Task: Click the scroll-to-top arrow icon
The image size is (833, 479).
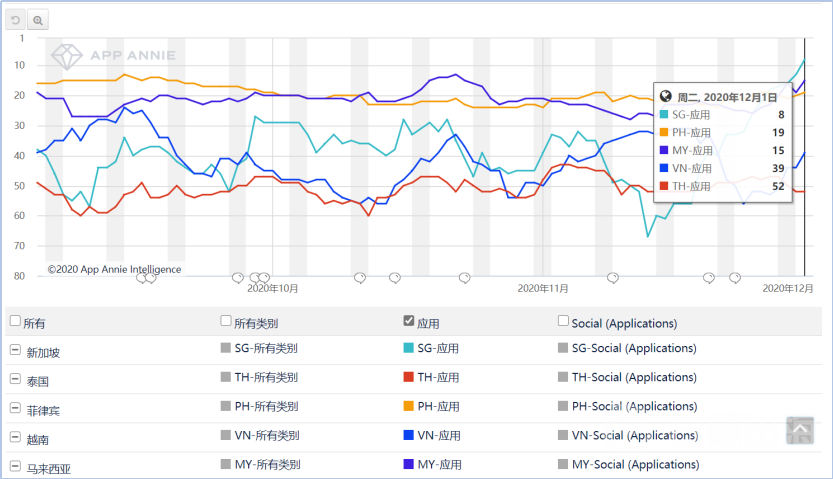Action: pos(799,430)
